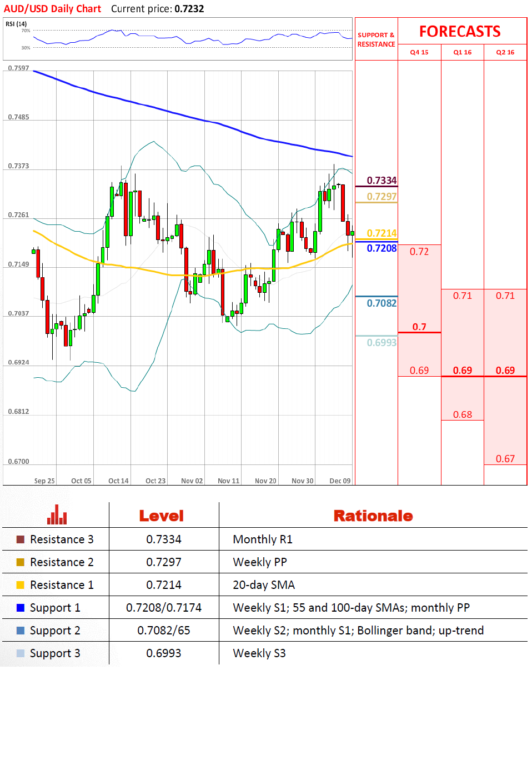
Task: Click the 0.6924 y-axis price label
Action: click(18, 362)
